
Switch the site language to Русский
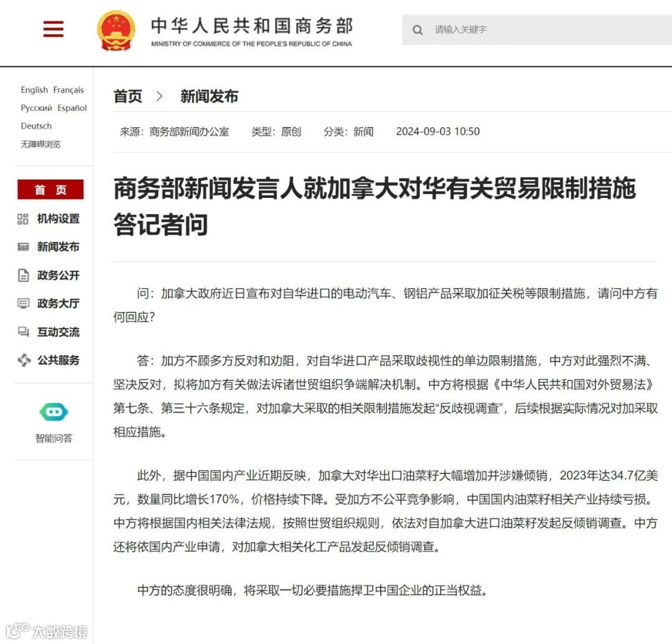(37, 108)
